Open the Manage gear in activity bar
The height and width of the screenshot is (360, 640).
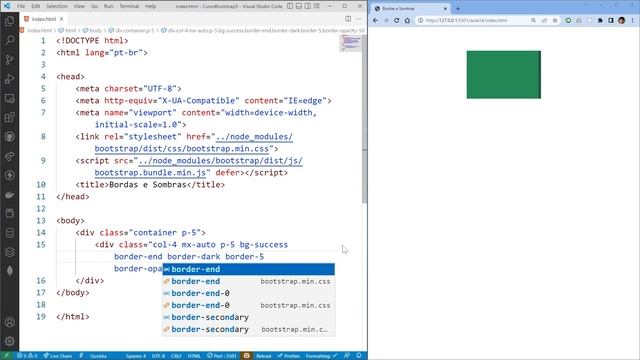9,341
